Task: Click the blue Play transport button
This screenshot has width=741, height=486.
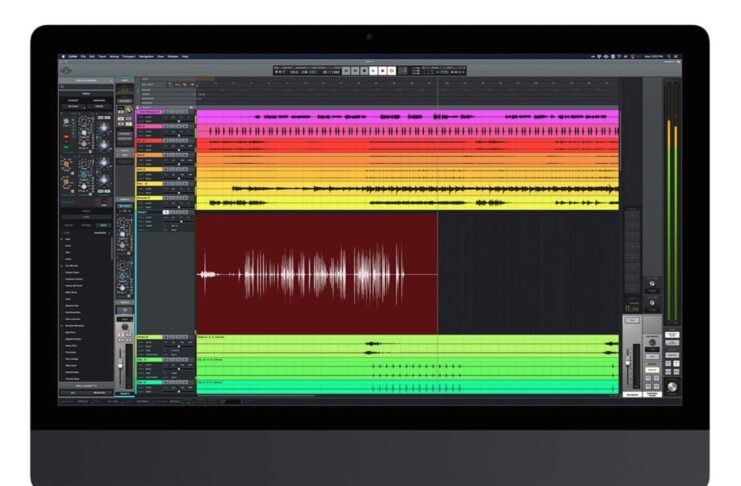Action: point(373,71)
